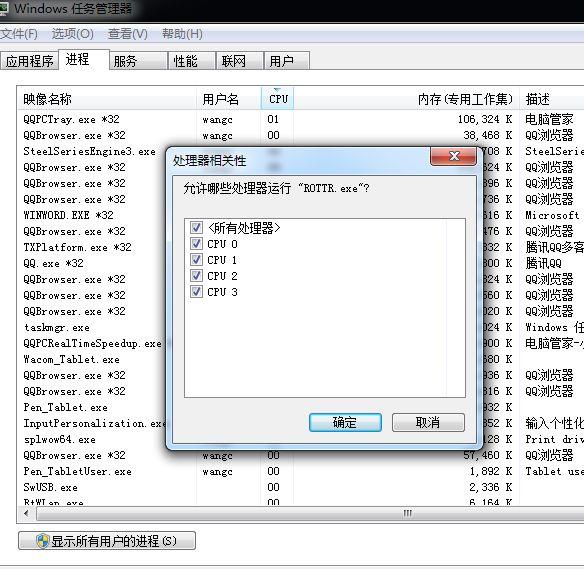Screen dimensions: 584x569
Task: Switch to the 应用程序 tab
Action: [x=29, y=61]
